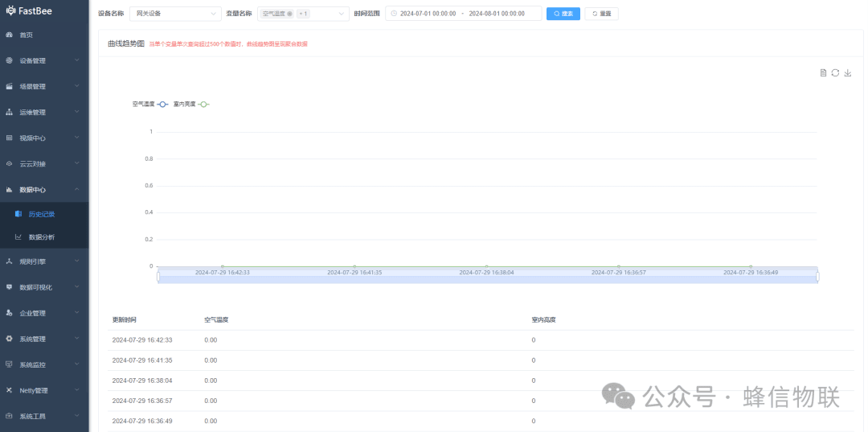Open the 企业管理 menu

pos(44,313)
